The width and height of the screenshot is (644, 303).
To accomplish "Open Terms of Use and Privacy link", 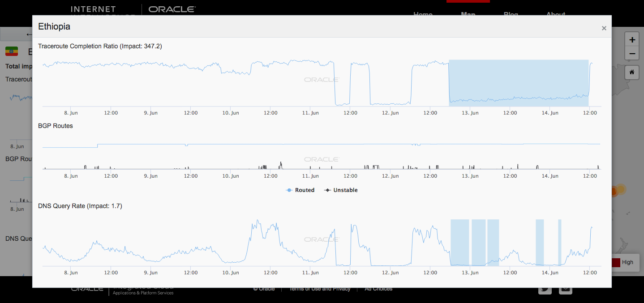I will tap(320, 289).
